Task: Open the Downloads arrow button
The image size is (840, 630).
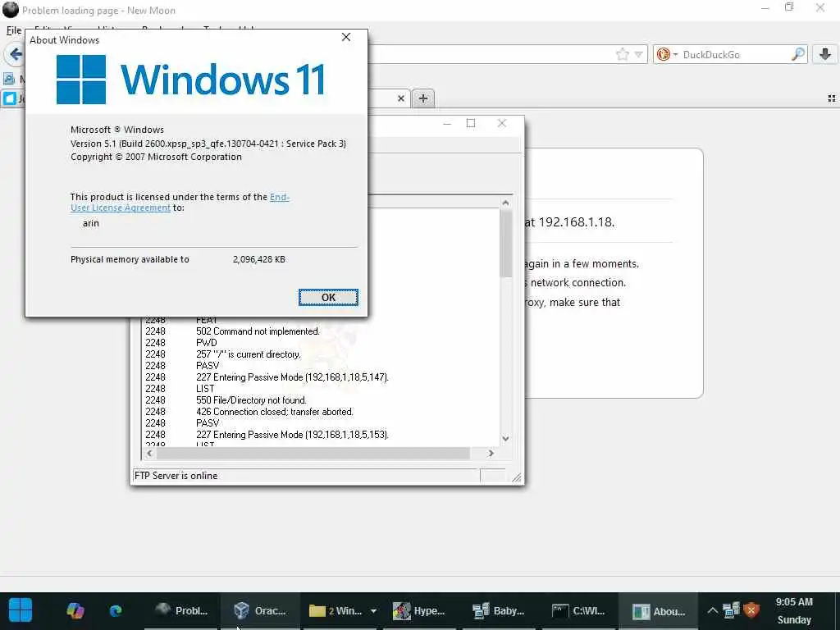Action: pyautogui.click(x=825, y=54)
